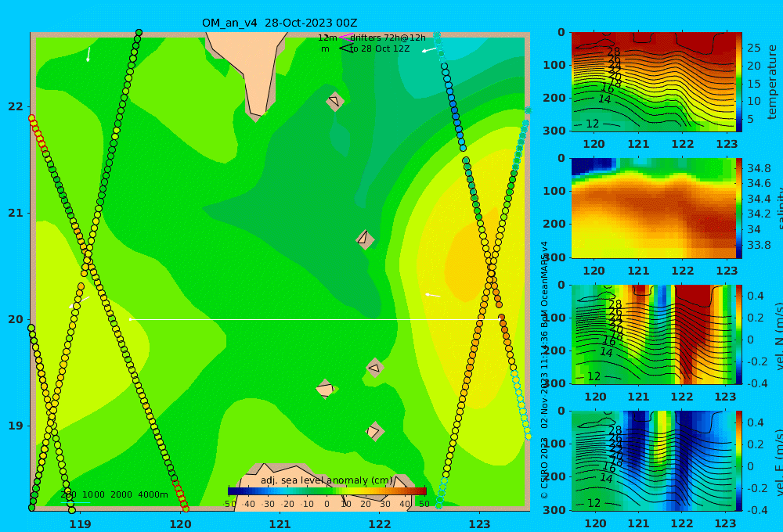Click the latitude tick label "20" on the map

pos(16,319)
